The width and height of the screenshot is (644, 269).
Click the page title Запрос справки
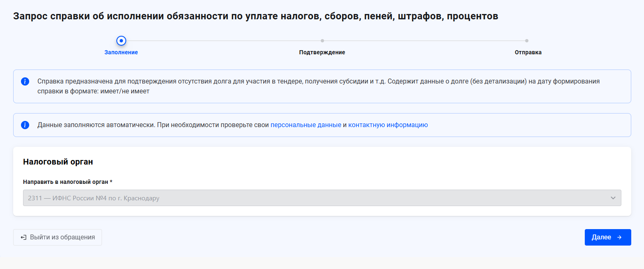coord(256,16)
